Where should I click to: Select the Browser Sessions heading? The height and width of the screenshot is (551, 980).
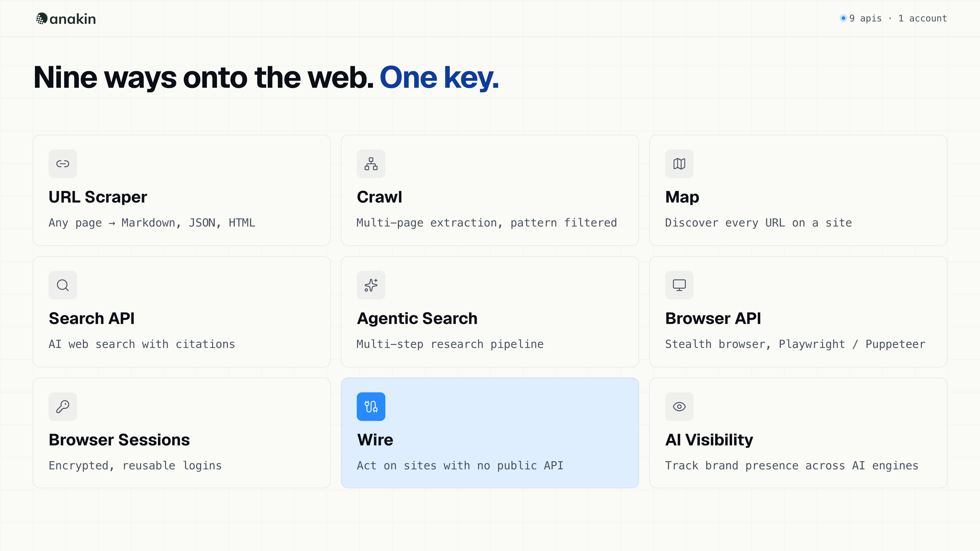119,440
